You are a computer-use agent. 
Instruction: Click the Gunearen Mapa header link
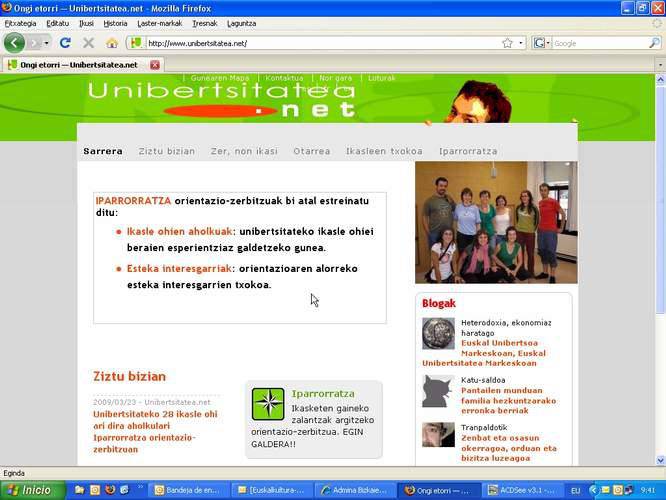220,78
